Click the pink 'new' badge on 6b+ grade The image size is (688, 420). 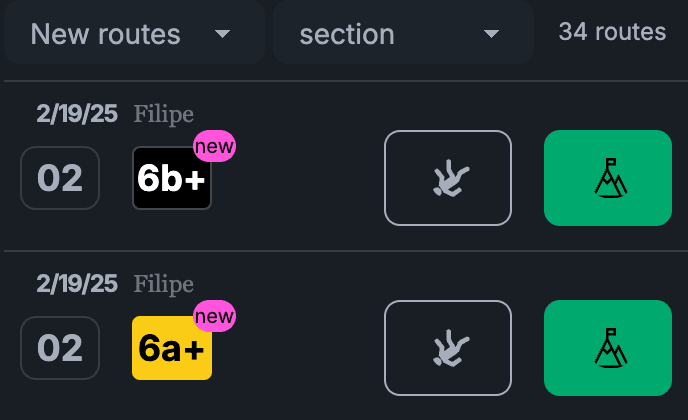tap(214, 146)
